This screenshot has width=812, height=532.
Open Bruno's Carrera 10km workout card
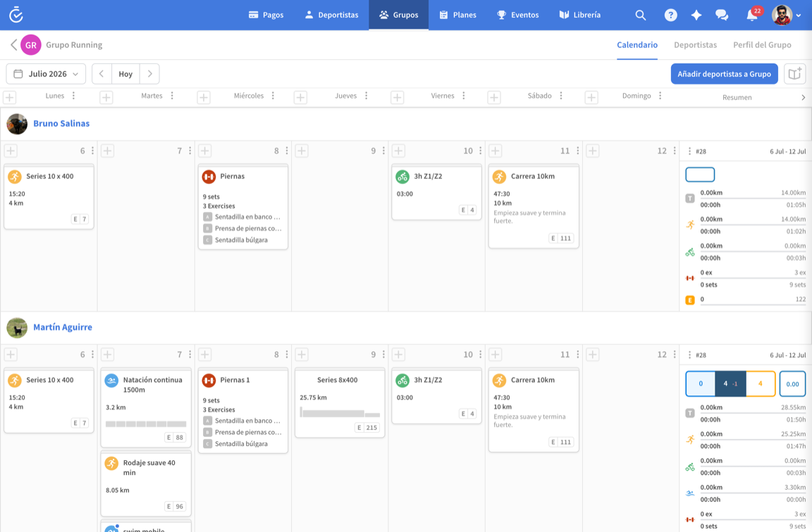(x=534, y=206)
